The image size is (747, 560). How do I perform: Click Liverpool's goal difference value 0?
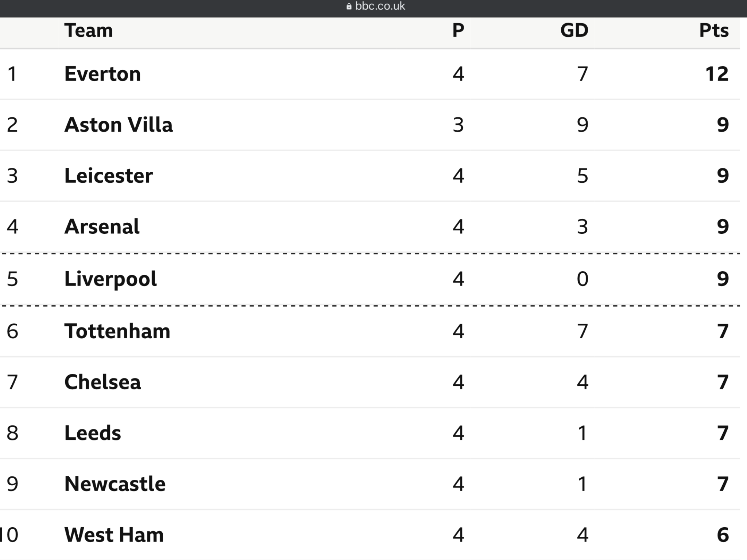[582, 279]
